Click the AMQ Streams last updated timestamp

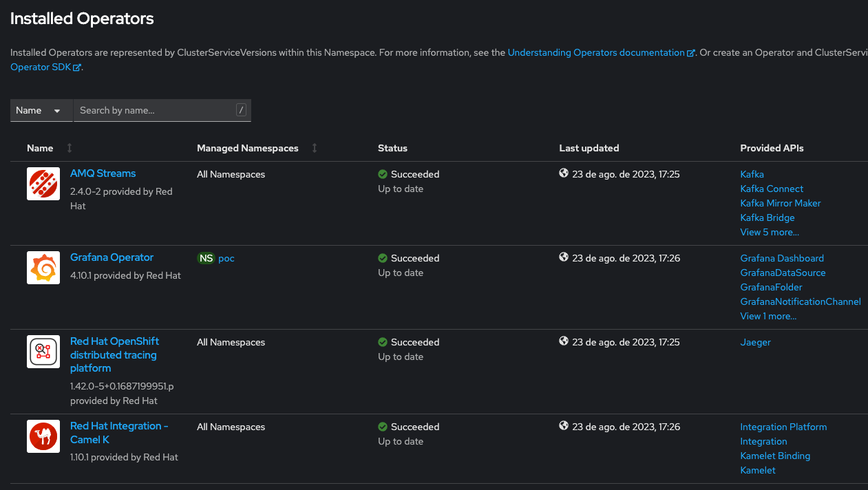[x=626, y=174]
